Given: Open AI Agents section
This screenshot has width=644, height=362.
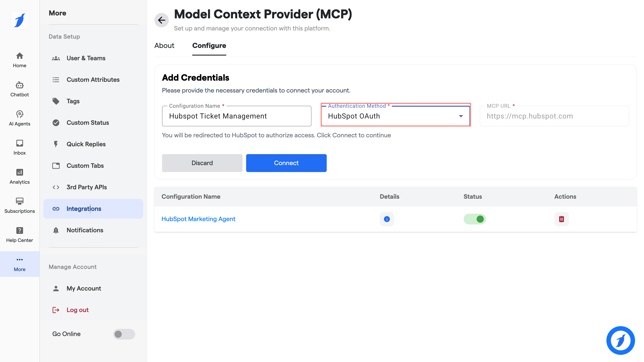Looking at the screenshot, I should tap(19, 118).
